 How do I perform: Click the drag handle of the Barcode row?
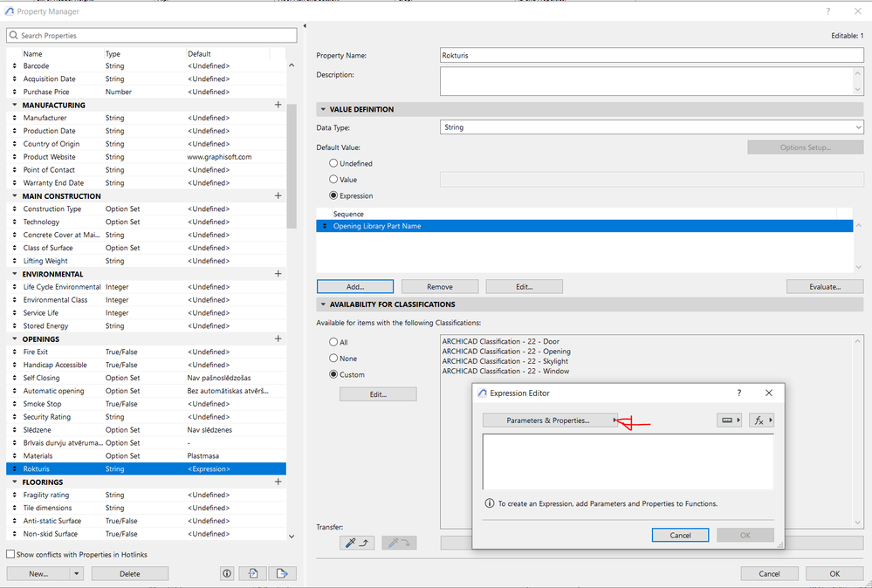[15, 65]
